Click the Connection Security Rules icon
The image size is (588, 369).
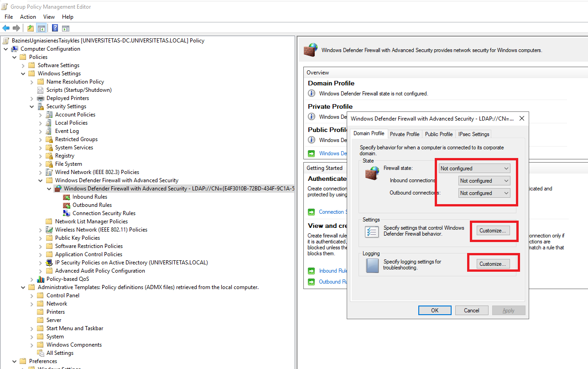(67, 213)
